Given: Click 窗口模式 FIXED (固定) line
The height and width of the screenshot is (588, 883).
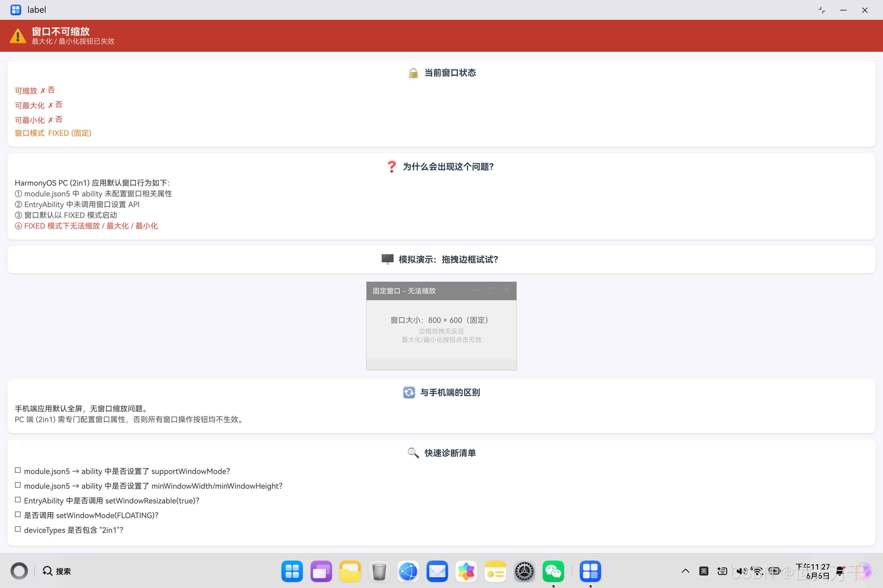Looking at the screenshot, I should pos(53,133).
